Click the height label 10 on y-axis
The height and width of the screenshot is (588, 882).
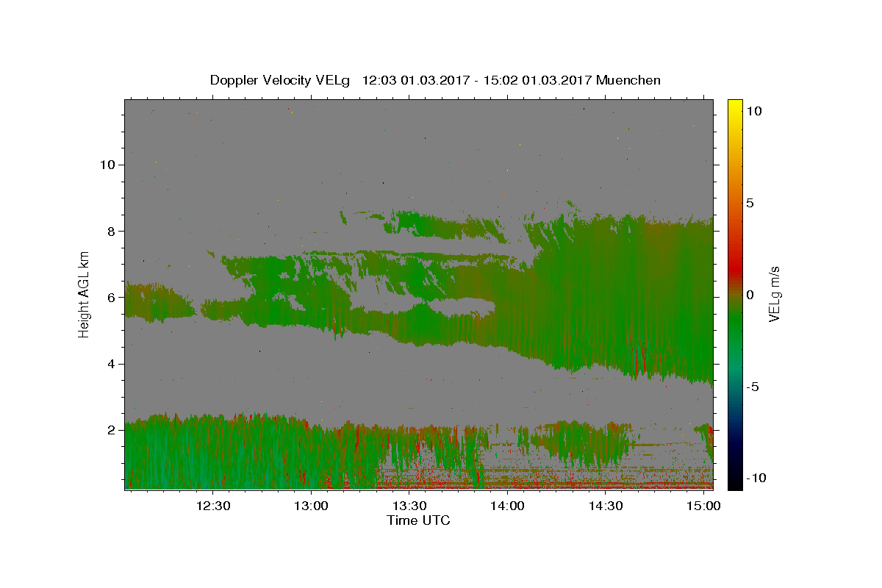[106, 165]
